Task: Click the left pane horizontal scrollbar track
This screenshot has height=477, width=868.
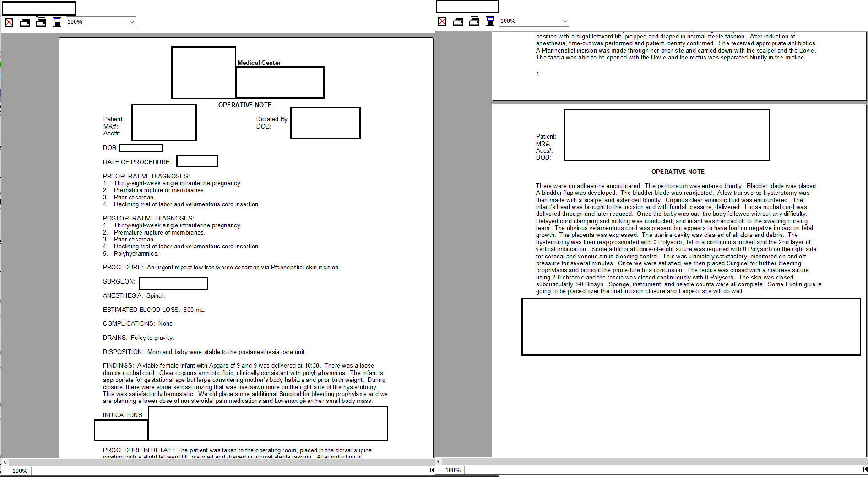Action: pos(222,462)
